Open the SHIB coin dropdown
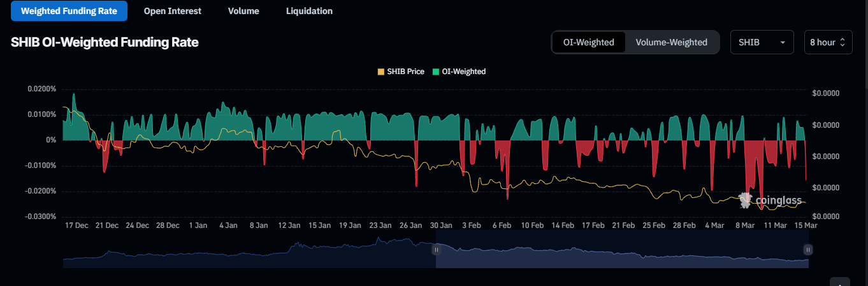This screenshot has height=286, width=868. point(762,42)
